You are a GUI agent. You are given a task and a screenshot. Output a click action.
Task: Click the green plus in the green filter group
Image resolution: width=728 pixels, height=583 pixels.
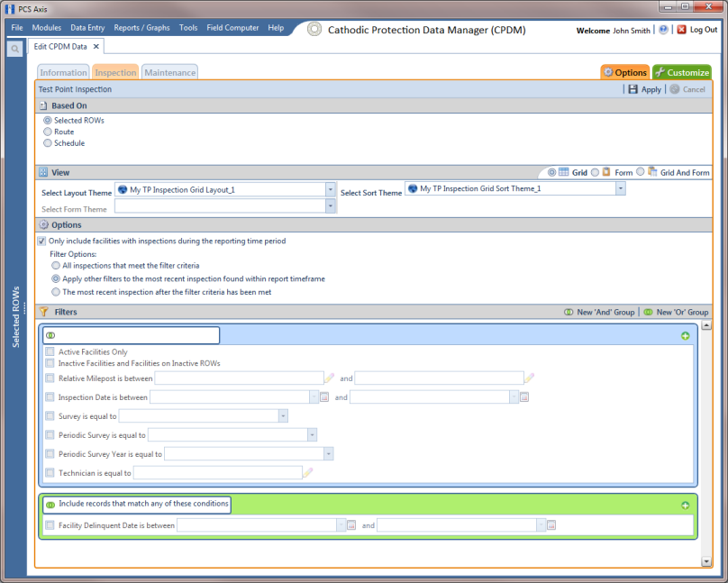pos(685,505)
